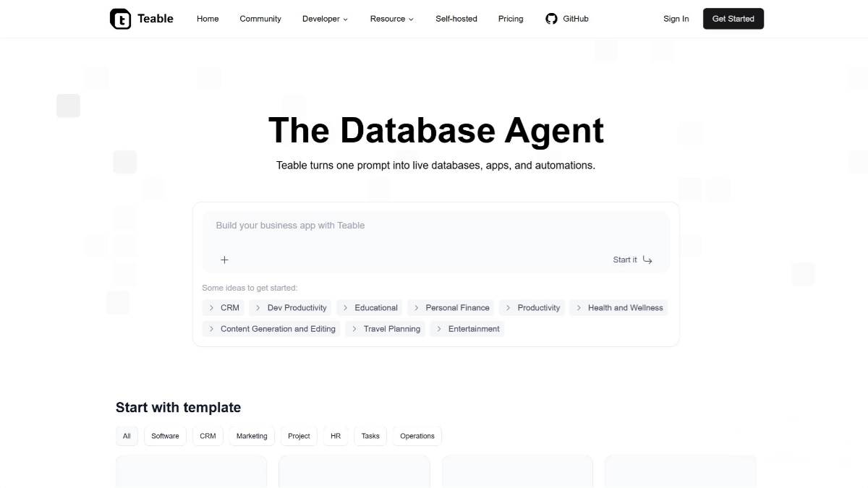Viewport: 868px width, 488px height.
Task: Click the Teable logo icon
Action: click(x=121, y=19)
